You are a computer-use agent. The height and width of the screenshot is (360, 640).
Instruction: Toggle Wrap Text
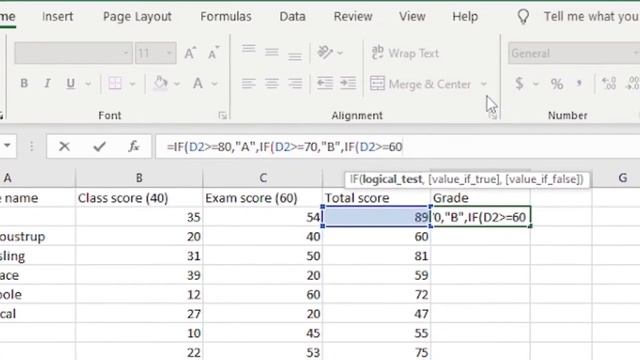pos(404,53)
